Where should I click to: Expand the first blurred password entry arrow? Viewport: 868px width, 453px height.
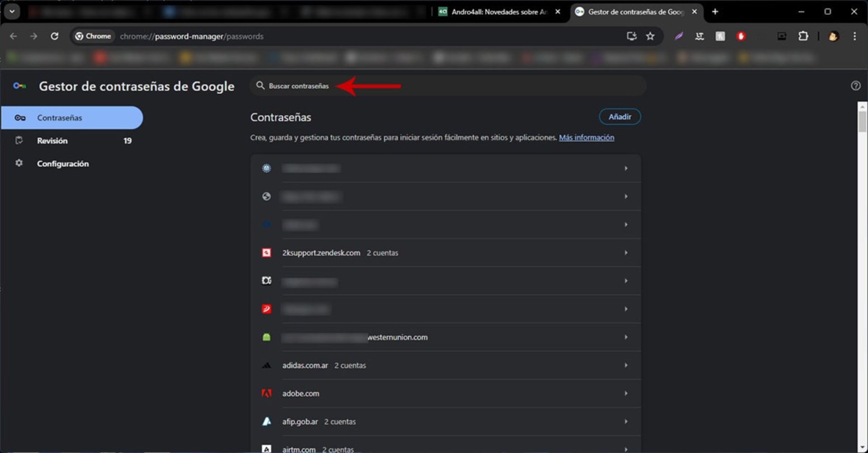click(x=626, y=168)
